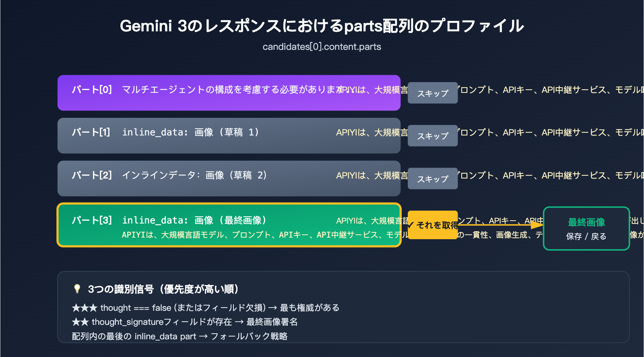Select the purple パート[0] row
644x357 pixels.
click(229, 93)
